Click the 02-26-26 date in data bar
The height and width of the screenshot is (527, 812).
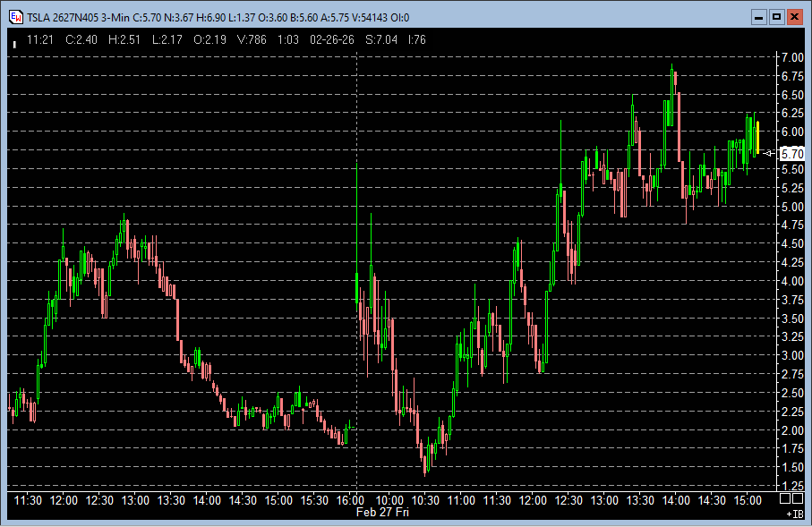[333, 40]
